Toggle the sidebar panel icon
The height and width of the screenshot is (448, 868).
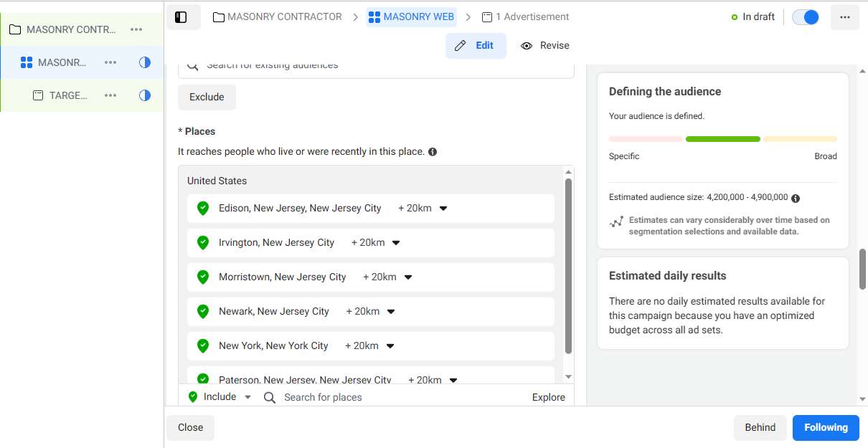[x=181, y=17]
